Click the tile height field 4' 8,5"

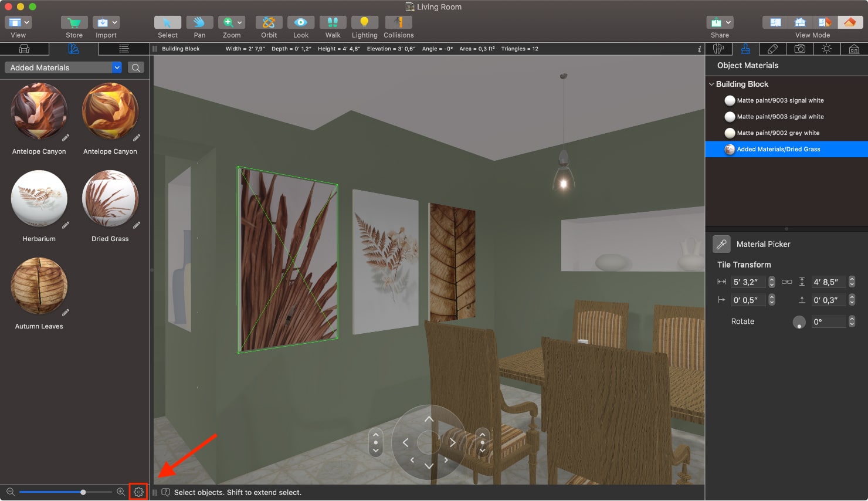[829, 282]
